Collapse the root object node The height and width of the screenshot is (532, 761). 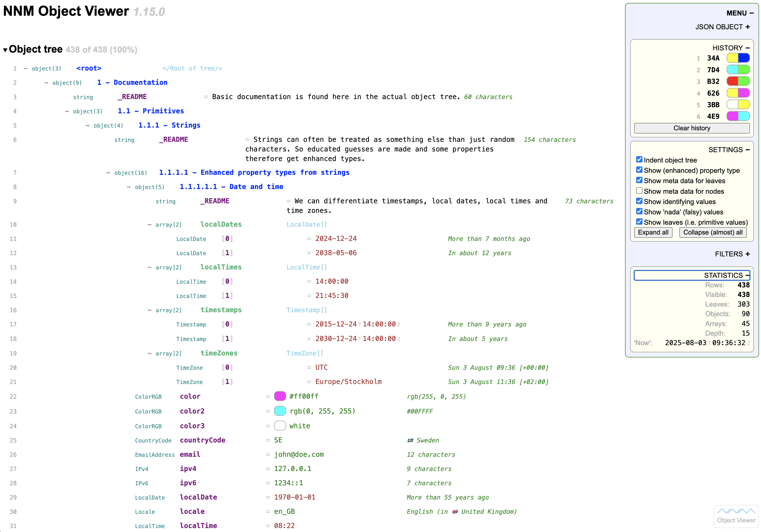(26, 69)
